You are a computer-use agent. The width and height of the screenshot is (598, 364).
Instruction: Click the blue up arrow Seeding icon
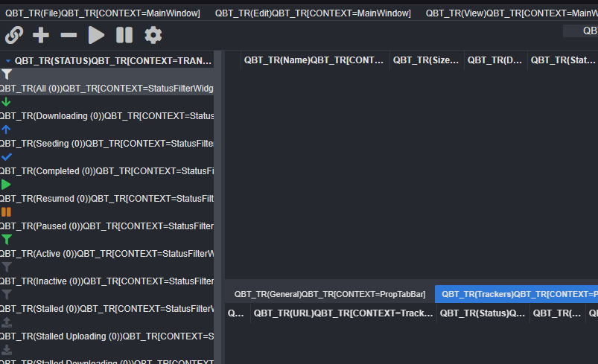point(6,130)
